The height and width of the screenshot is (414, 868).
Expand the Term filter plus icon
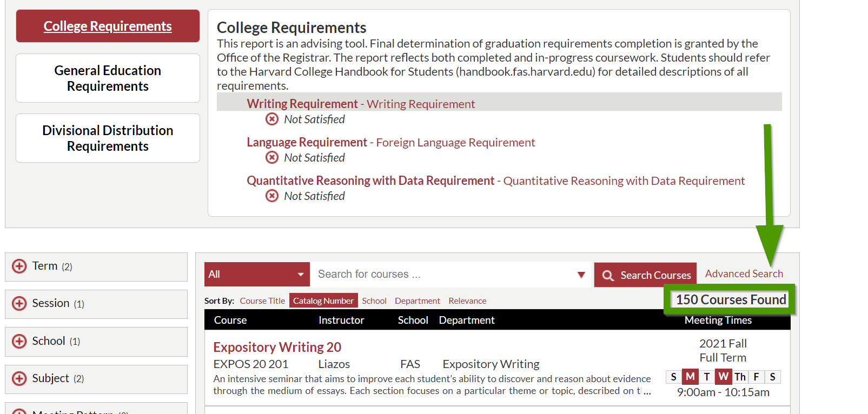19,266
